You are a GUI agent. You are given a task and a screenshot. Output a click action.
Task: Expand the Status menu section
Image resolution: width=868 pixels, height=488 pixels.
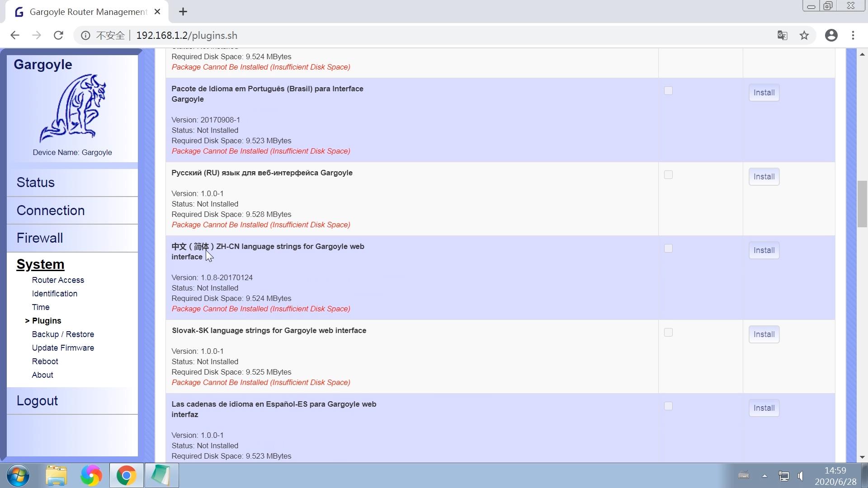[36, 183]
